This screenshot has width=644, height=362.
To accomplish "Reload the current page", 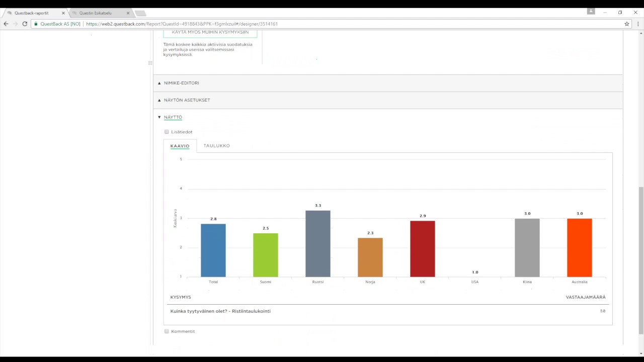I will 25,24.
